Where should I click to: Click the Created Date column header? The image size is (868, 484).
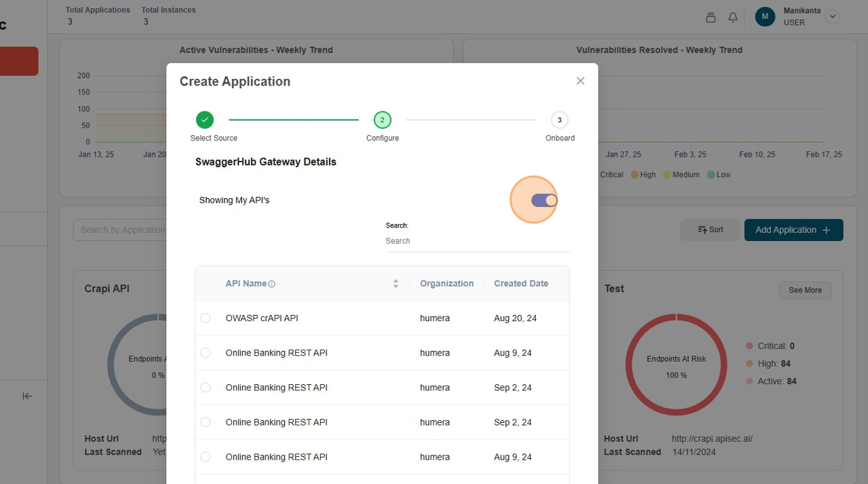[521, 284]
